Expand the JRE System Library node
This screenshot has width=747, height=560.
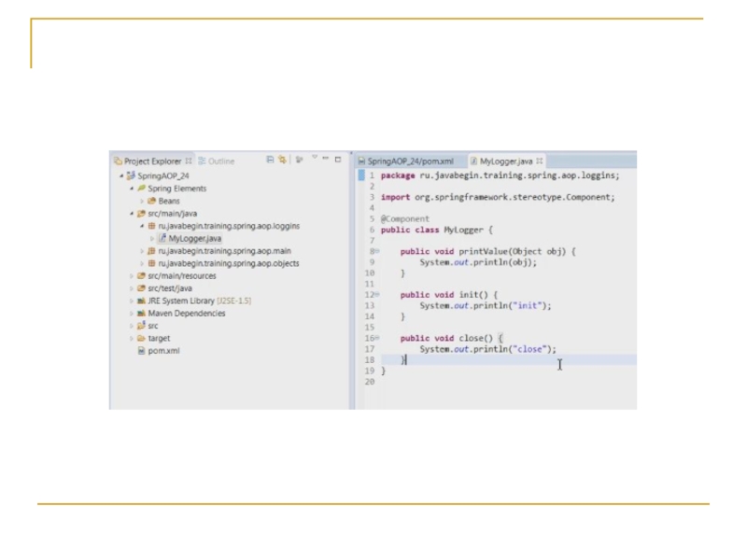pyautogui.click(x=131, y=301)
